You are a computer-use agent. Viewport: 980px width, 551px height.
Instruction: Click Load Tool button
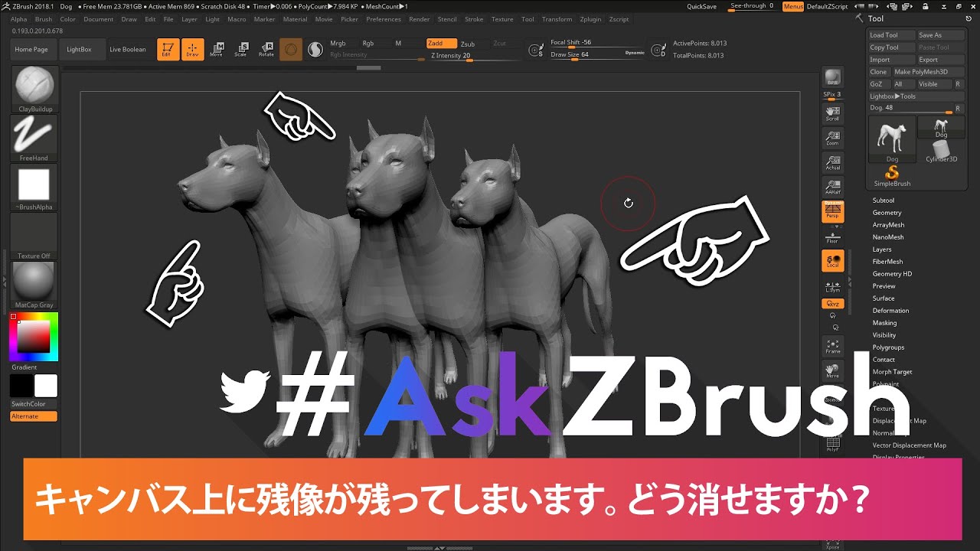coord(892,35)
